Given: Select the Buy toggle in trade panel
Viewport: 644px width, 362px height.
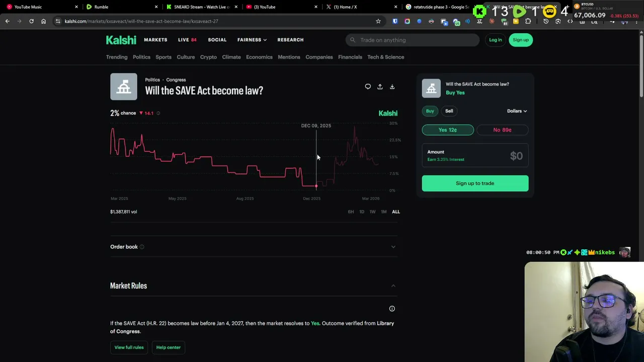Looking at the screenshot, I should pyautogui.click(x=430, y=111).
